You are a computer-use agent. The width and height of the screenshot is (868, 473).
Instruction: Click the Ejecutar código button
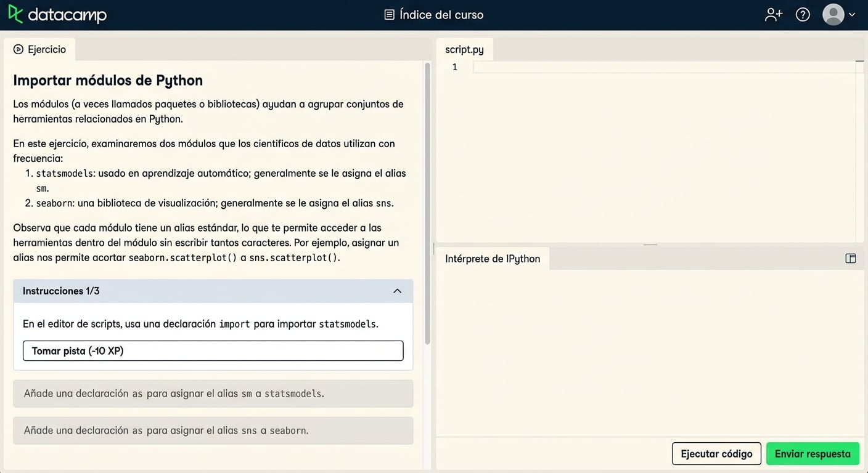(x=716, y=454)
